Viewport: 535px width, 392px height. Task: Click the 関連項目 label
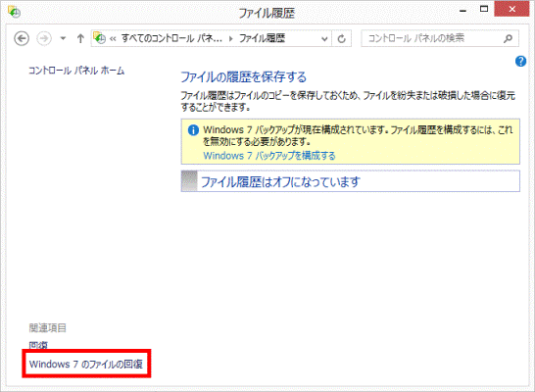pyautogui.click(x=47, y=328)
